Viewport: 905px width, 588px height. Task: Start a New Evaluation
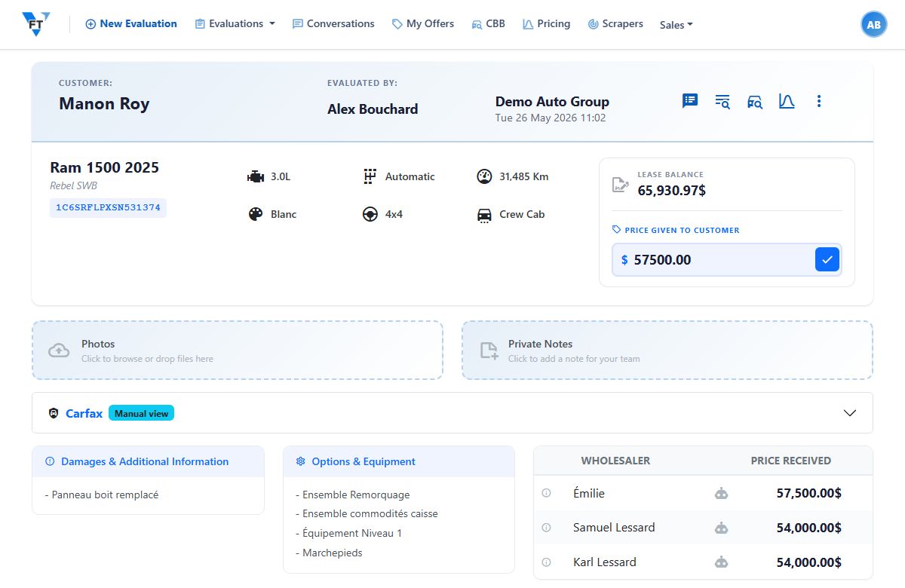(x=131, y=24)
